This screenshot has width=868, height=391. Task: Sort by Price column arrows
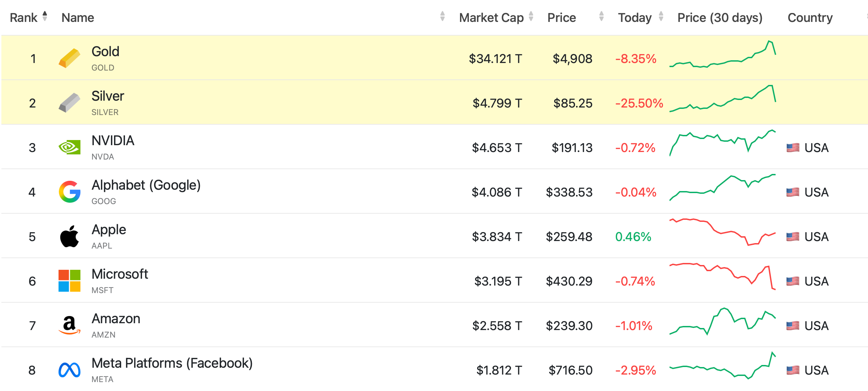coord(601,16)
